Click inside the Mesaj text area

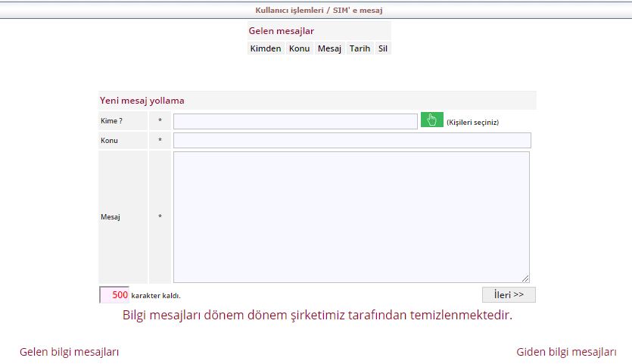(x=351, y=217)
